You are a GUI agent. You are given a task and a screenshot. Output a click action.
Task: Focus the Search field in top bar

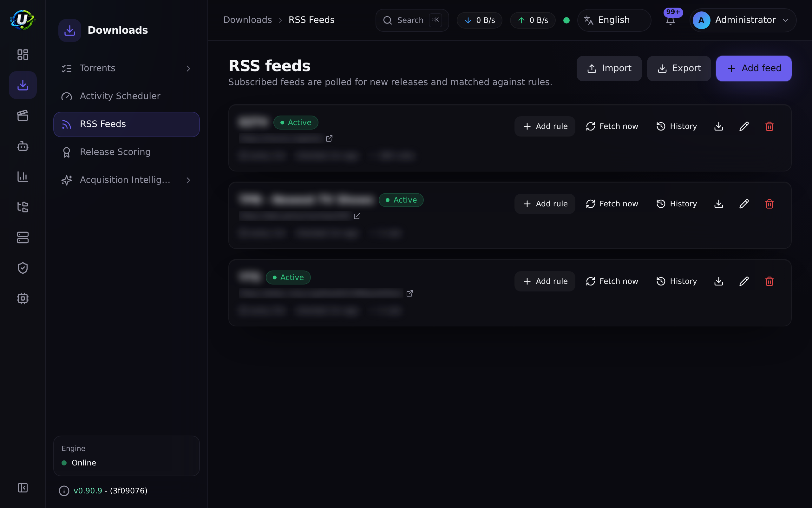(412, 20)
